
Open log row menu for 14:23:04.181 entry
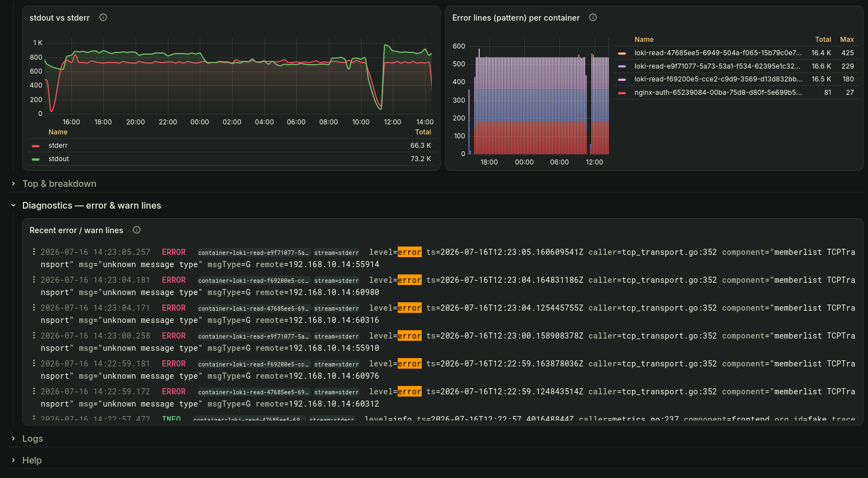click(34, 279)
